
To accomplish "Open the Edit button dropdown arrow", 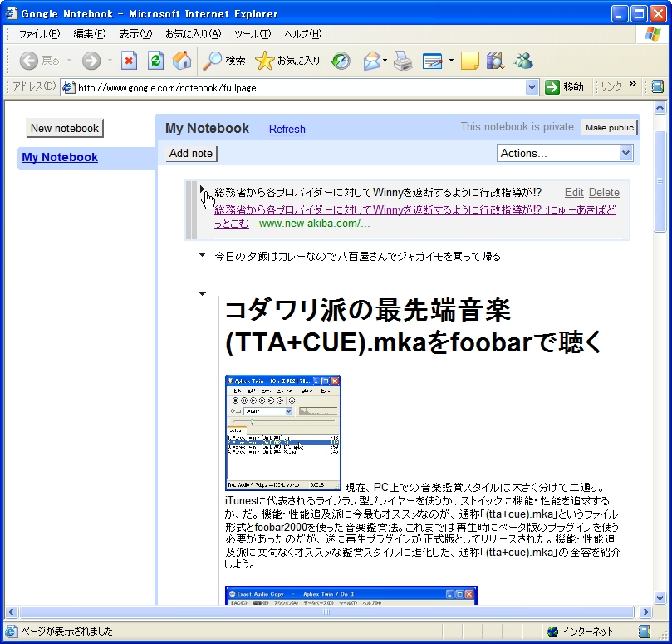I will [x=451, y=61].
